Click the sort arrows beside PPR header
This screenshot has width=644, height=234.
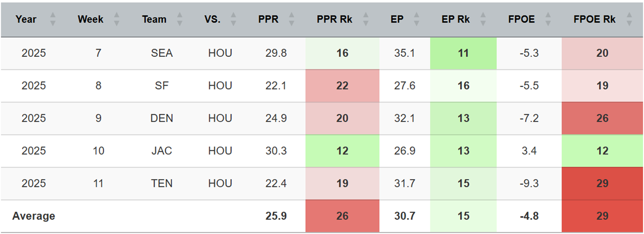point(292,20)
